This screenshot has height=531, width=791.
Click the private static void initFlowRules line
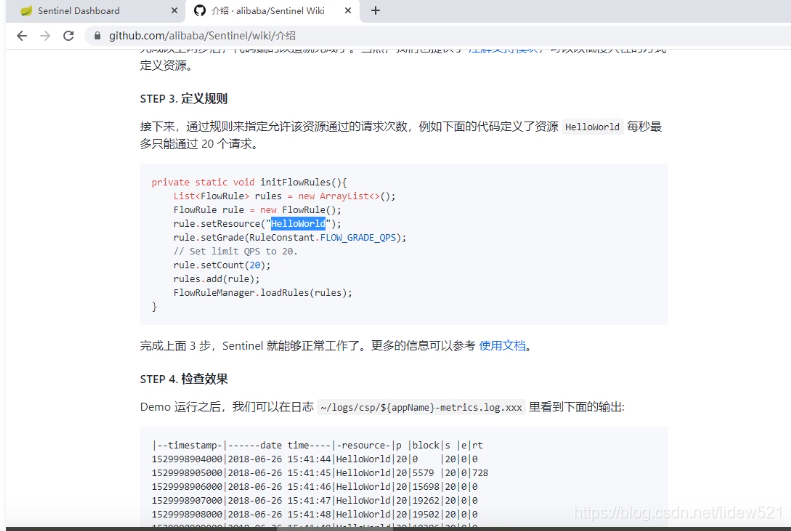pos(249,182)
